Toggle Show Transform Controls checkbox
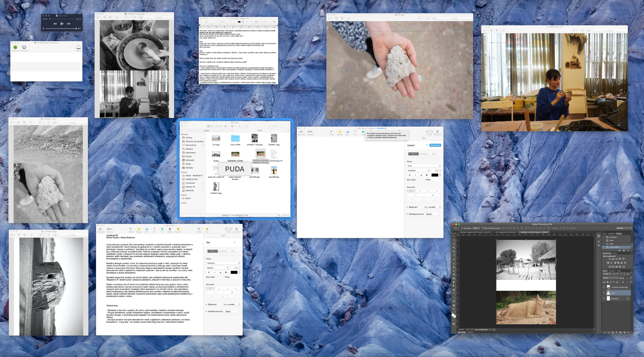644x357 pixels. coord(483,228)
